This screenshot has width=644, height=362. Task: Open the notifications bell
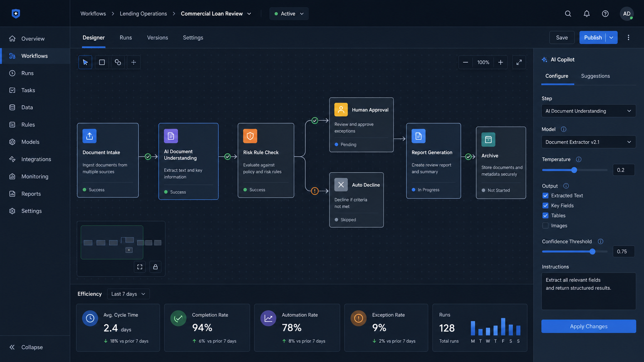[x=587, y=13]
